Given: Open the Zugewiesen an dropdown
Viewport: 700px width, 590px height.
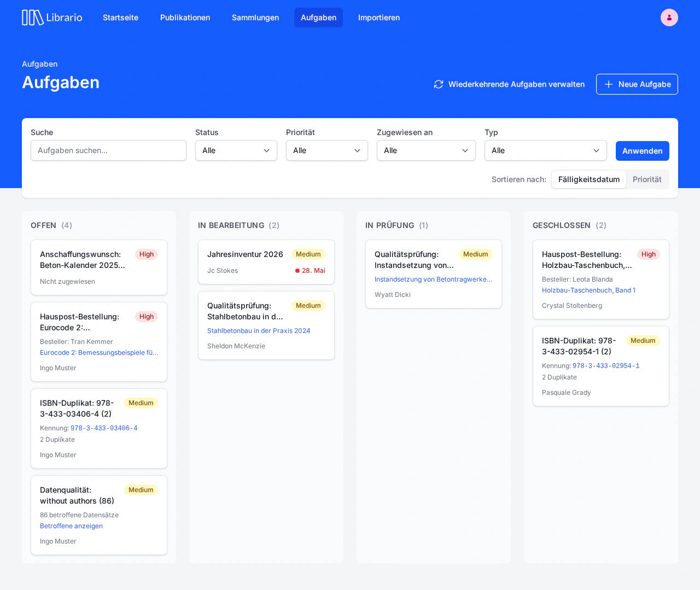Looking at the screenshot, I should click(x=426, y=150).
